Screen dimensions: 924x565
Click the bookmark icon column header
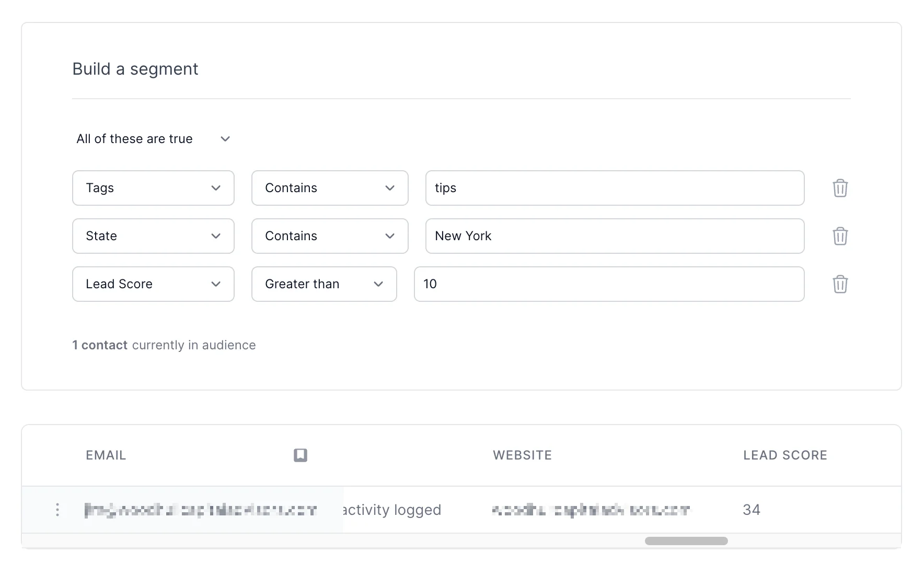301,455
